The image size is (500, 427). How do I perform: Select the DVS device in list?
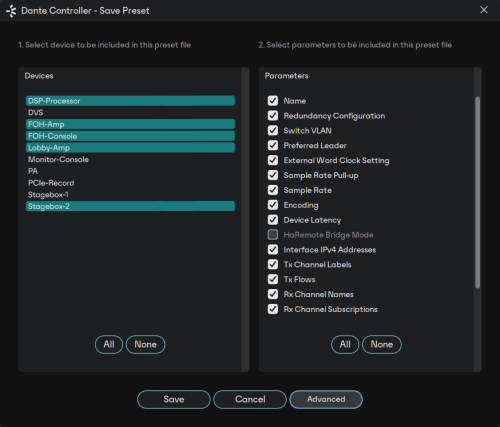130,112
